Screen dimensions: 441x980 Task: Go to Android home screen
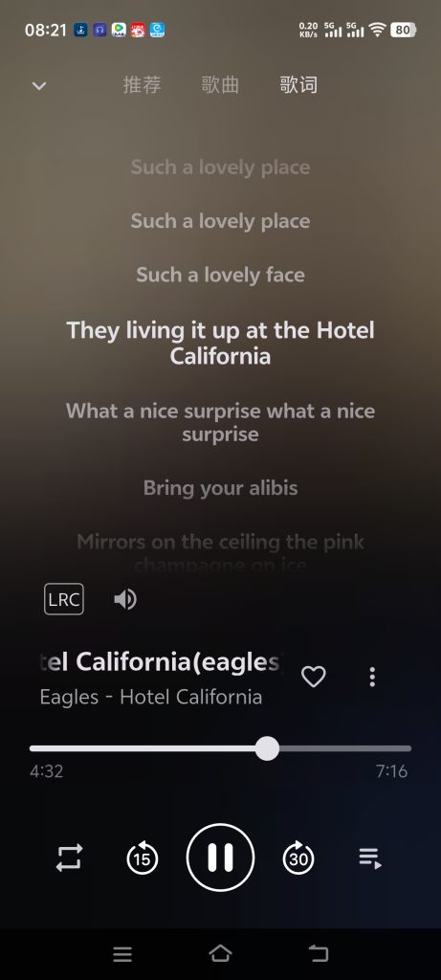click(220, 953)
